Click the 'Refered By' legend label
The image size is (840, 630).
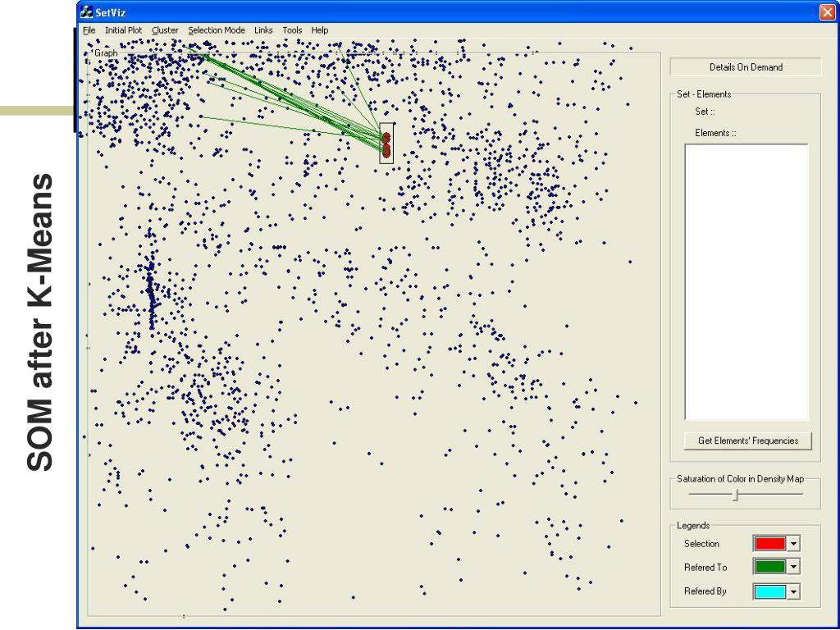click(705, 591)
